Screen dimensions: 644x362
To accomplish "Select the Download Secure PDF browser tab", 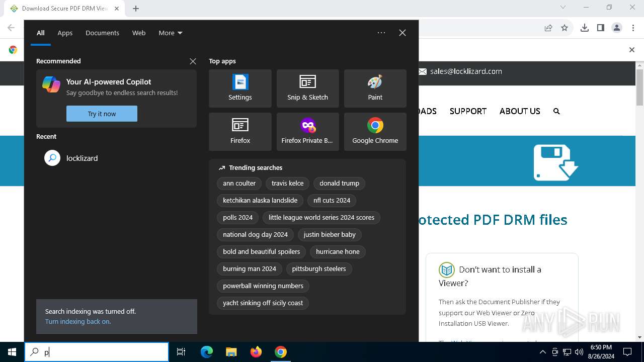I will (x=64, y=9).
